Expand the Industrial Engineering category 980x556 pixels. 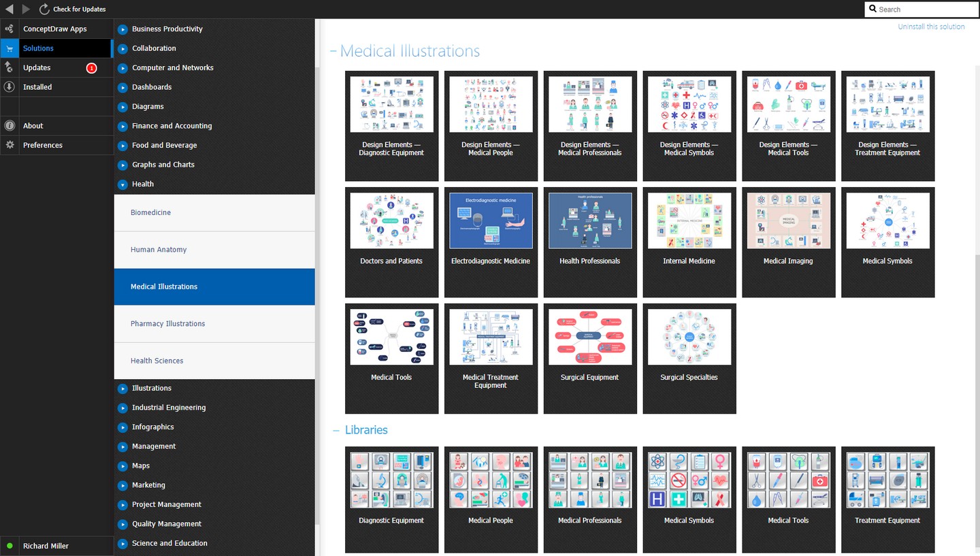click(x=122, y=408)
